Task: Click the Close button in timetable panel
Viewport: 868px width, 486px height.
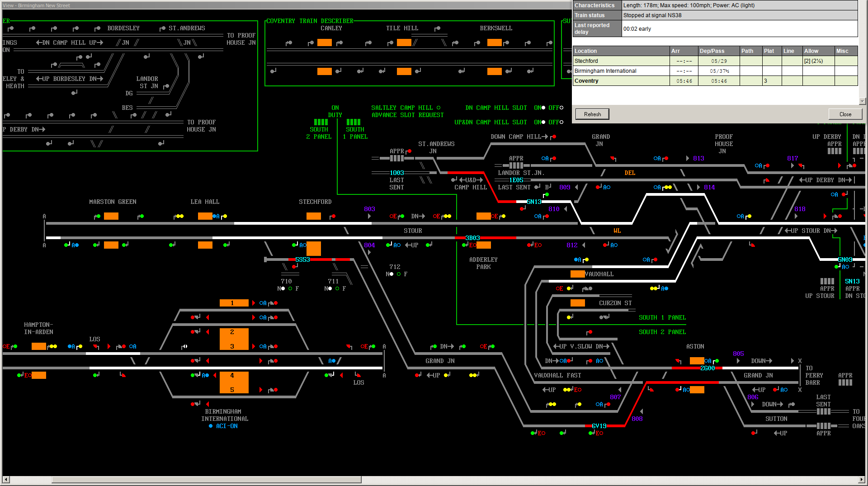Action: pos(845,114)
